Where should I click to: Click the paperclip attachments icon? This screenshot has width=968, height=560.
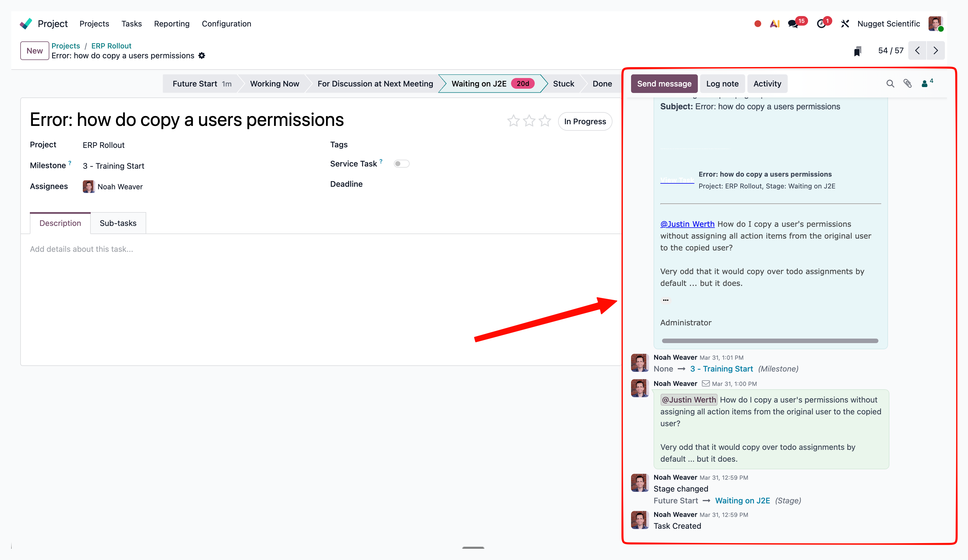click(x=907, y=84)
